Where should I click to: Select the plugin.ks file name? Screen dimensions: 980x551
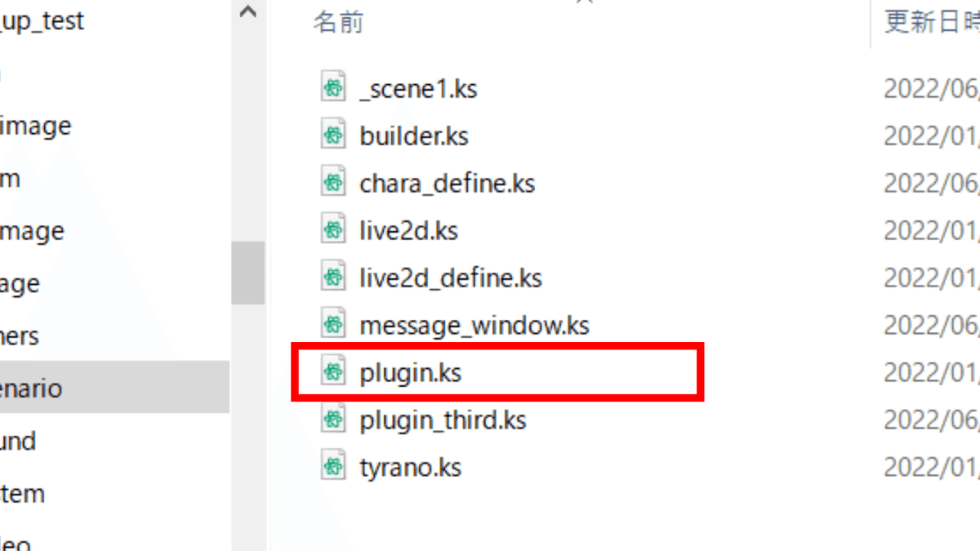[x=410, y=373]
